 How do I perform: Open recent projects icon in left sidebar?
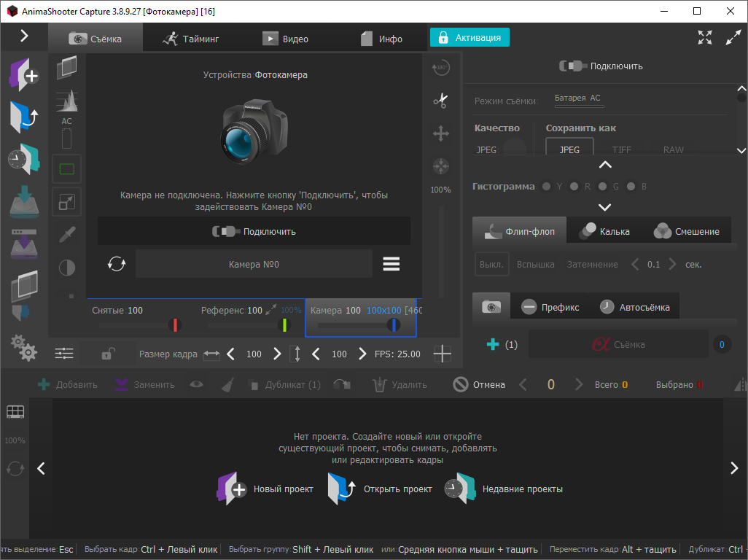click(x=24, y=159)
